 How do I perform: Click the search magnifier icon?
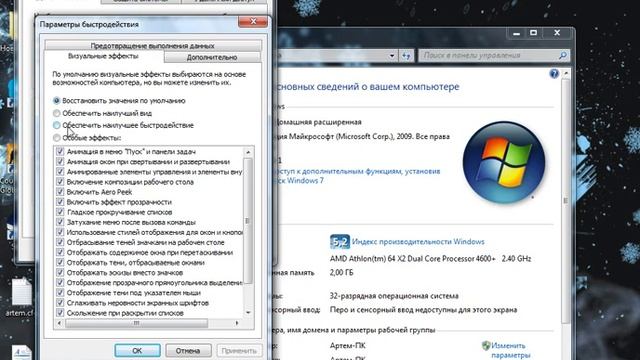[563, 55]
